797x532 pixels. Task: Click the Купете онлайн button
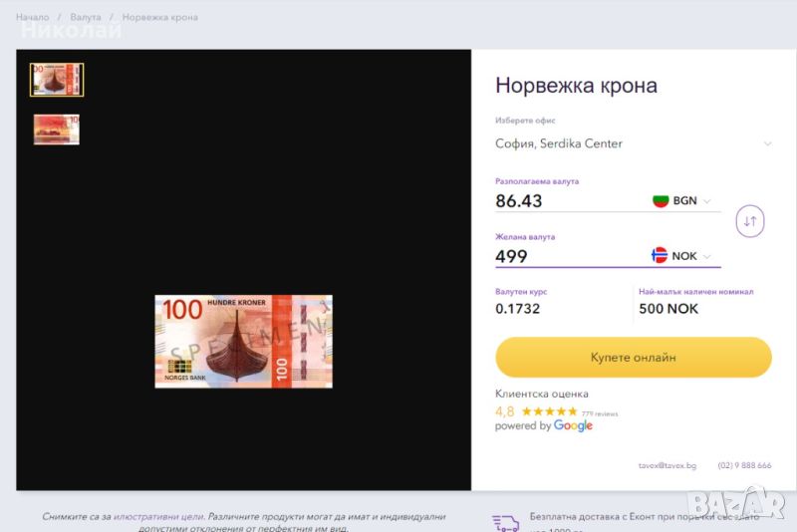click(x=634, y=358)
